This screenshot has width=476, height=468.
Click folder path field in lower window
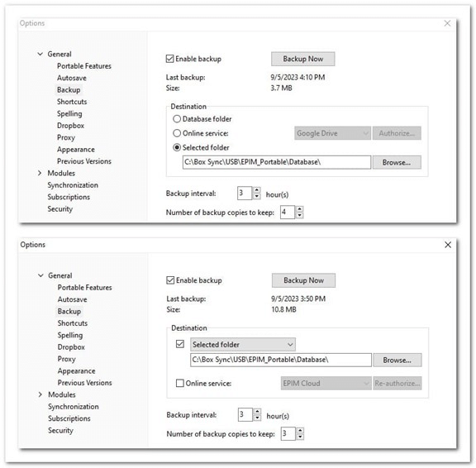point(281,360)
